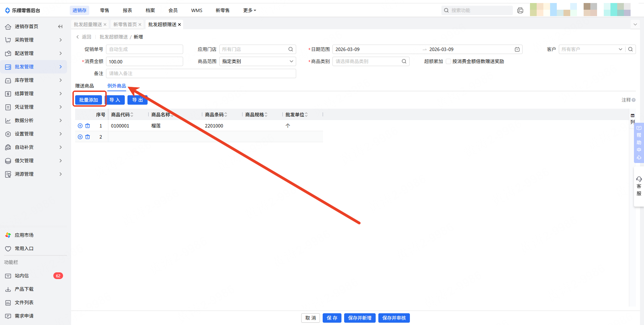Collapse sidebar with the arrow next to 进销存首页
Screen dimensions: 644x325
pos(60,26)
